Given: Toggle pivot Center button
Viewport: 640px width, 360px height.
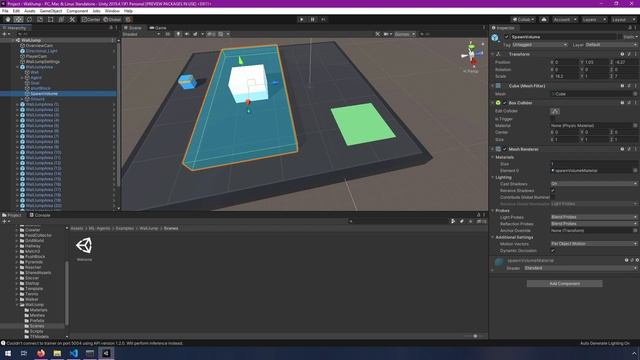Looking at the screenshot, I should pyautogui.click(x=91, y=20).
